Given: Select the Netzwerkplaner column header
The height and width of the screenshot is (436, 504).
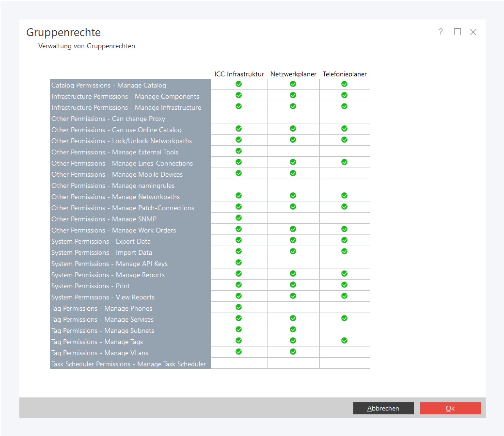Looking at the screenshot, I should [293, 74].
